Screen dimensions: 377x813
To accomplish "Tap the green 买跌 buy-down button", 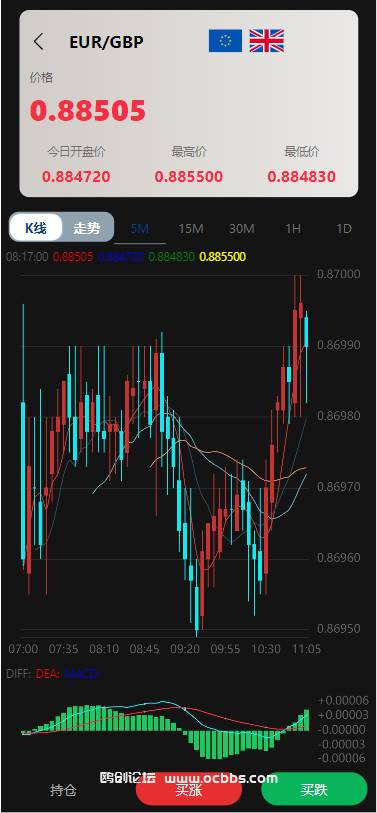I will pyautogui.click(x=315, y=790).
